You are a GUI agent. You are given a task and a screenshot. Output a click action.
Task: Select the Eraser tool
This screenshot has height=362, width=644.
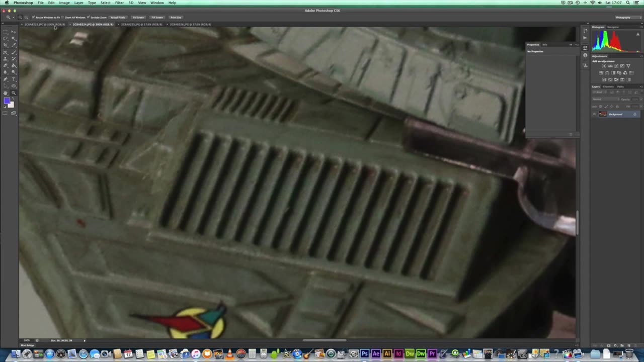click(x=5, y=65)
